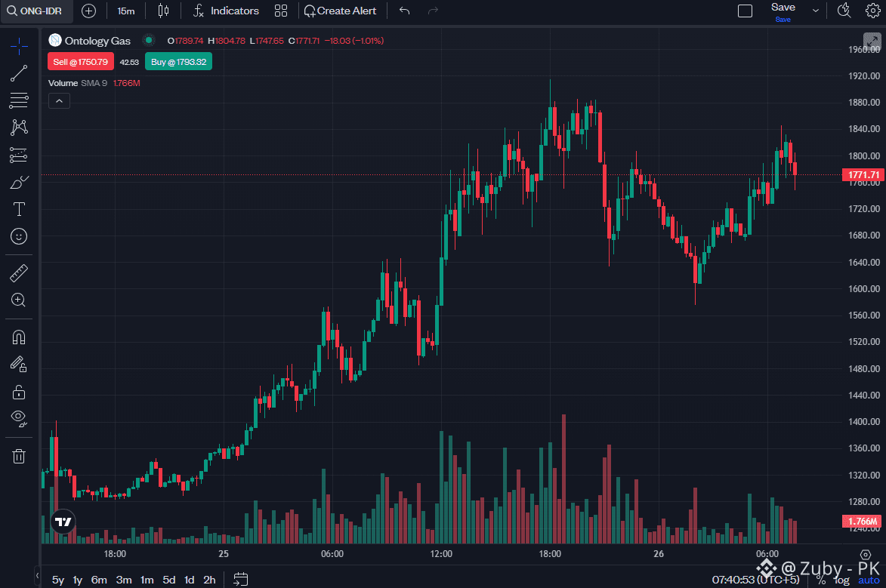Viewport: 886px width, 588px height.
Task: Open the candlestick chart type menu
Action: click(163, 11)
